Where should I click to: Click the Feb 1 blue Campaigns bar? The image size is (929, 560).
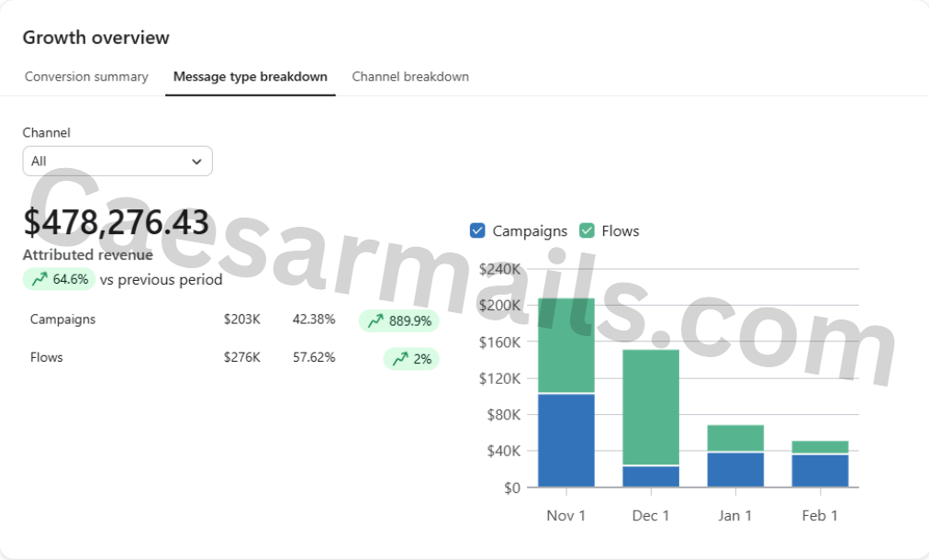(820, 471)
